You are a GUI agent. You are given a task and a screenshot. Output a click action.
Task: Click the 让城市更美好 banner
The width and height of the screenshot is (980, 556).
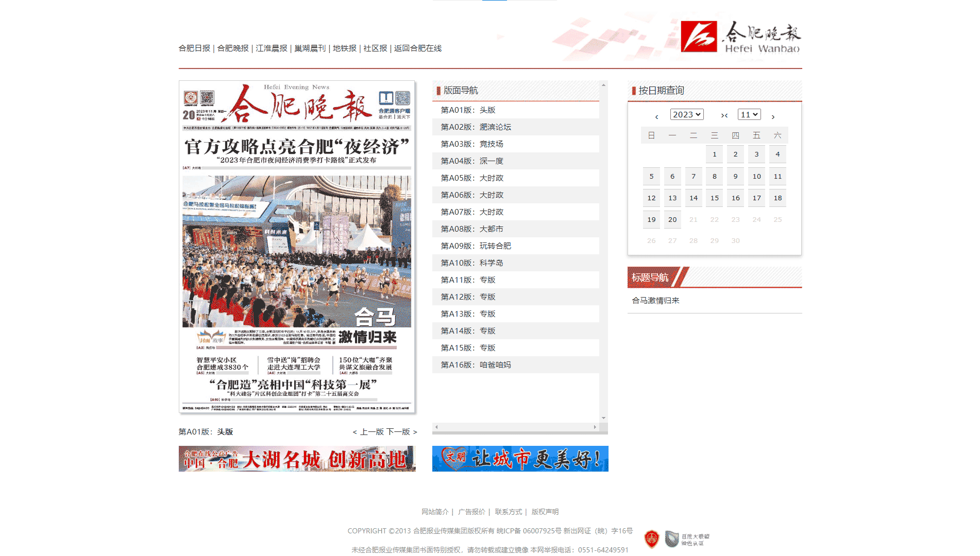[520, 459]
